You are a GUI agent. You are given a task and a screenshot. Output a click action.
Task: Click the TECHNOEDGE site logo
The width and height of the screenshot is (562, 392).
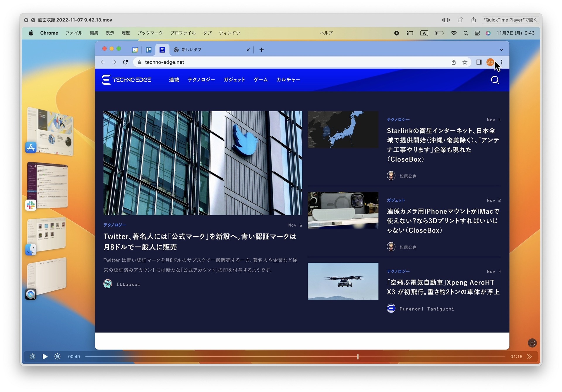tap(126, 80)
